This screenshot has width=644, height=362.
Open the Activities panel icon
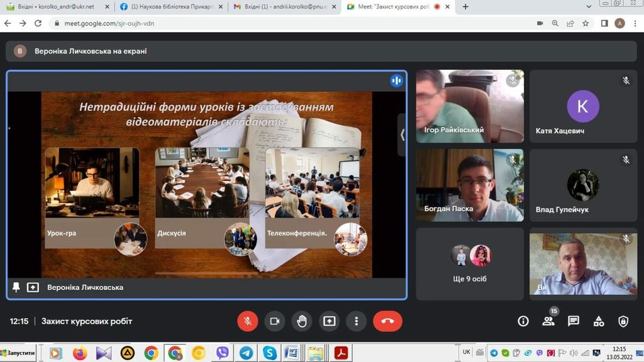599,321
